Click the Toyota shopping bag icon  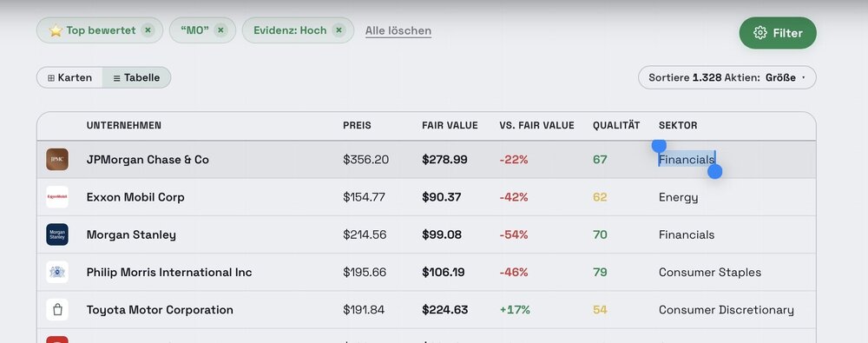[x=57, y=310]
